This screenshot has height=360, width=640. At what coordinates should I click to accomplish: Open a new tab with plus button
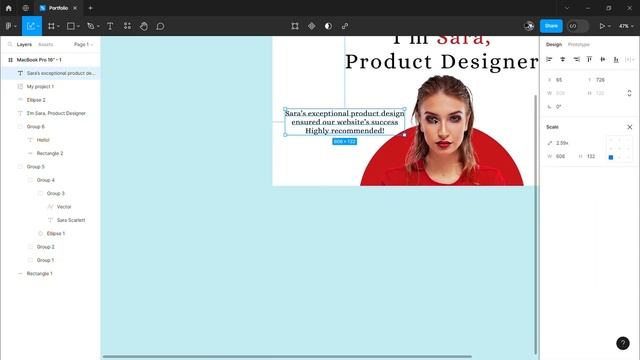91,8
